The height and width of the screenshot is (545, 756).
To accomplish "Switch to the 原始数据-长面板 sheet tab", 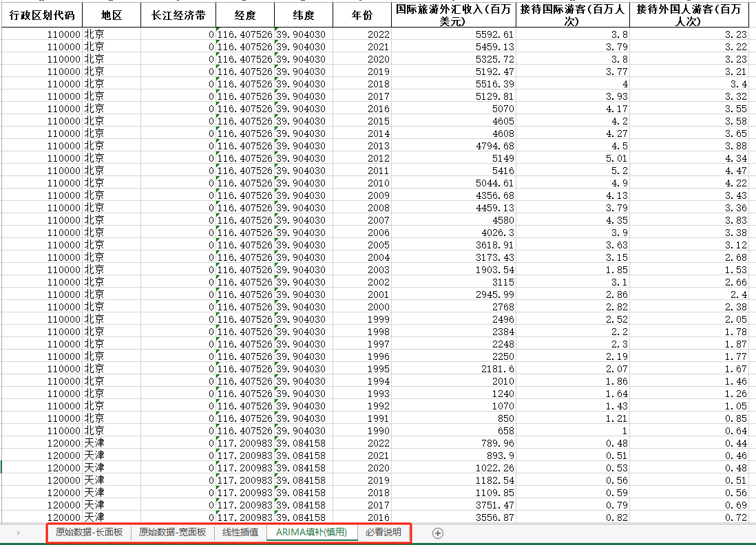I will pos(90,532).
